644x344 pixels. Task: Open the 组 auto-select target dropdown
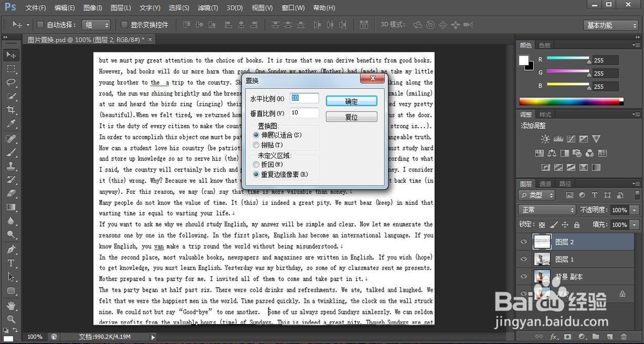96,24
